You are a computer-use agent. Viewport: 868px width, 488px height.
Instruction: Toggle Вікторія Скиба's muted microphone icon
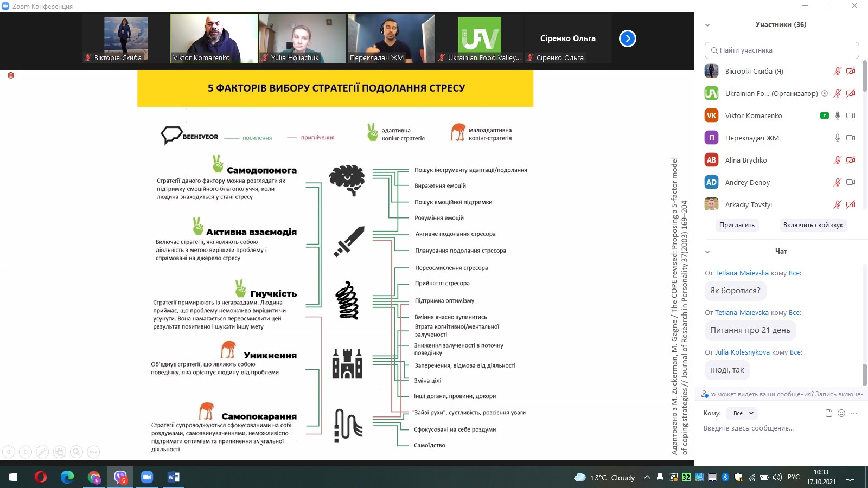pos(838,71)
